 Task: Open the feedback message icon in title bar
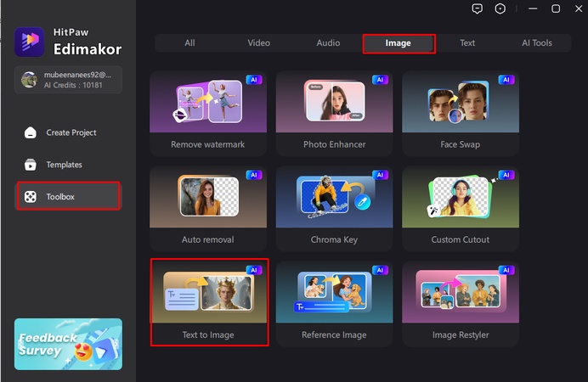pyautogui.click(x=478, y=8)
